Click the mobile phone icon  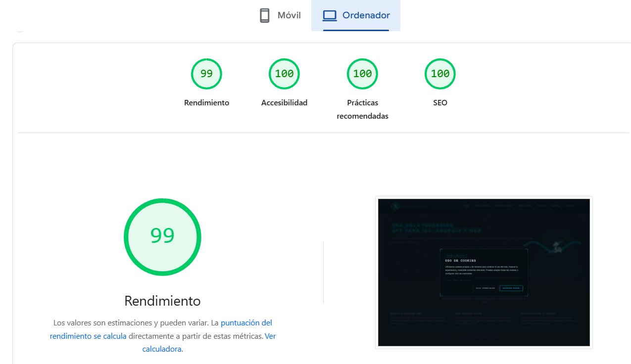pos(265,15)
